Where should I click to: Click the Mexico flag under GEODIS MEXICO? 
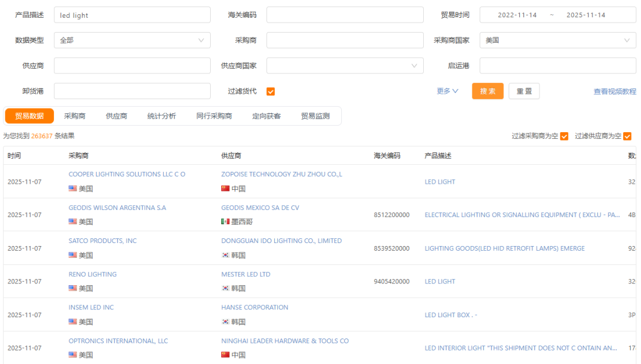[226, 222]
